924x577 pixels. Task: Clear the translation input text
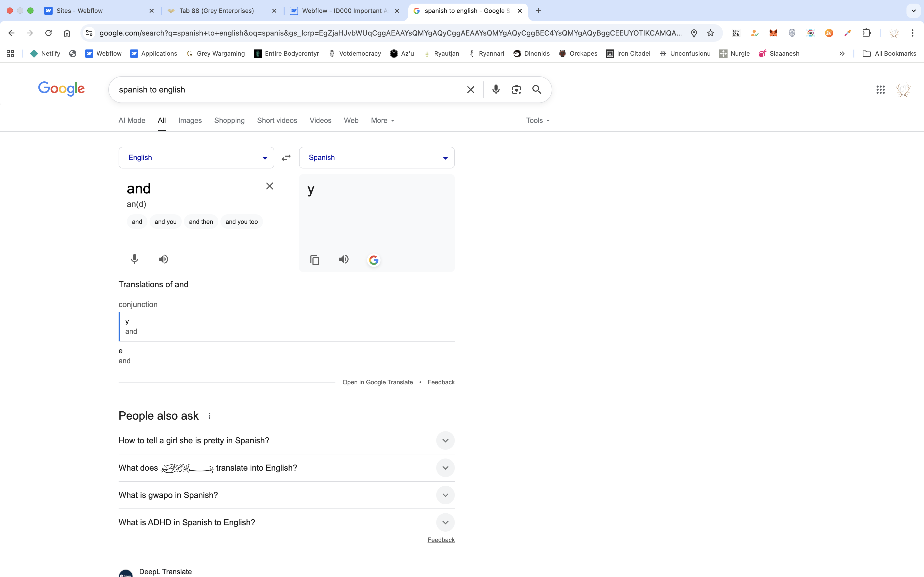270,186
